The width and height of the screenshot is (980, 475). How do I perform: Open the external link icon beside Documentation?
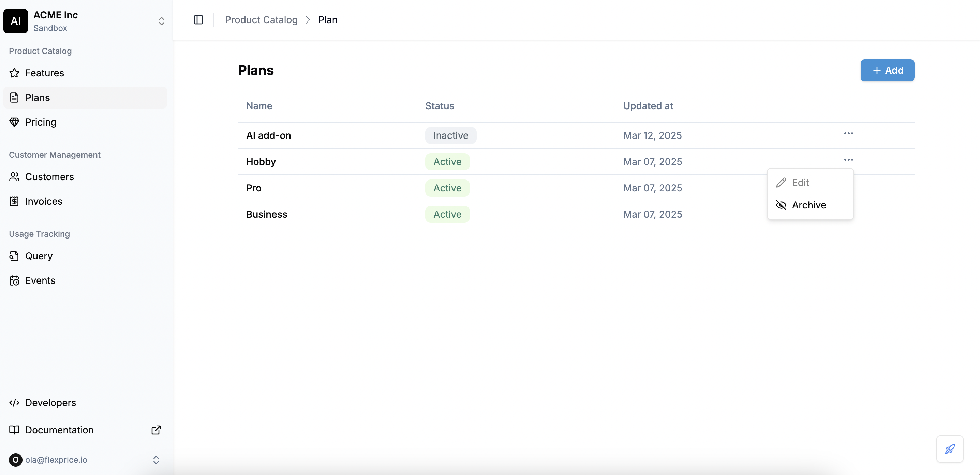point(155,430)
